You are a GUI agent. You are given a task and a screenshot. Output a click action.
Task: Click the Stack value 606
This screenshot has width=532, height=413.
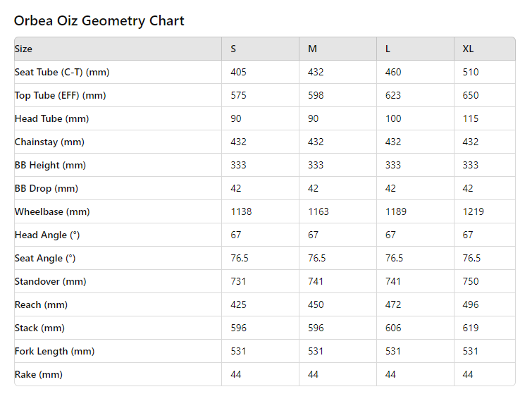point(393,328)
